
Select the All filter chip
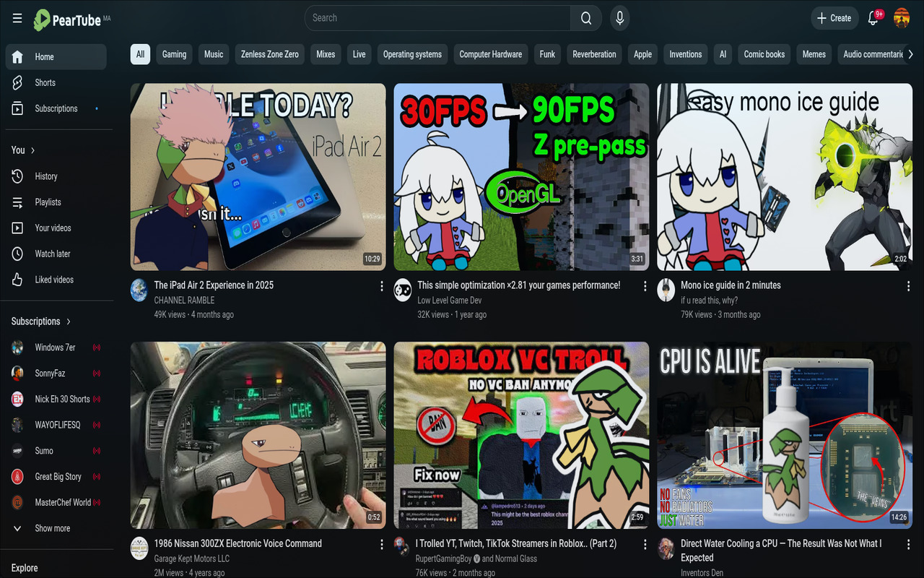click(x=140, y=54)
